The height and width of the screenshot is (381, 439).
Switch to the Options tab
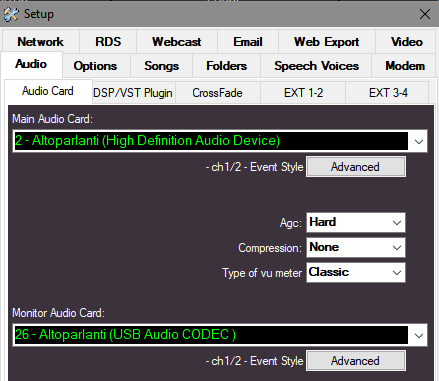(x=95, y=66)
